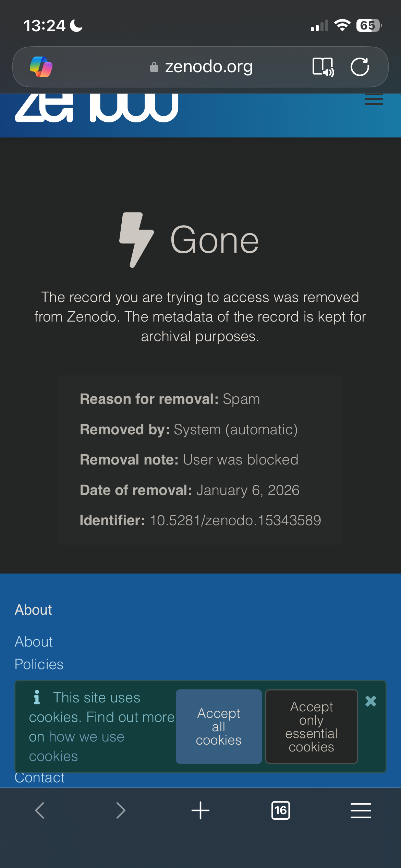Open the read aloud immersive reader icon

pos(323,67)
